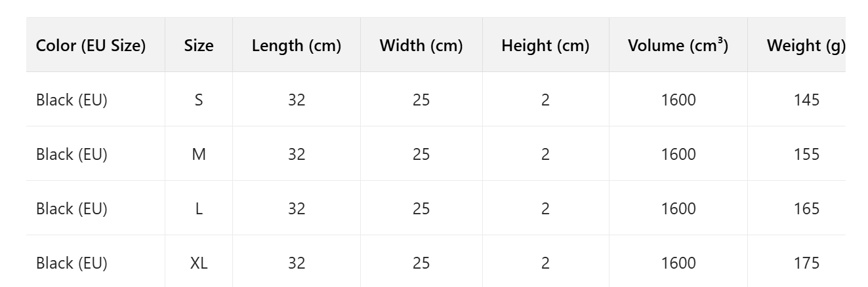Click the size M cell
This screenshot has height=287, width=868.
click(x=199, y=155)
